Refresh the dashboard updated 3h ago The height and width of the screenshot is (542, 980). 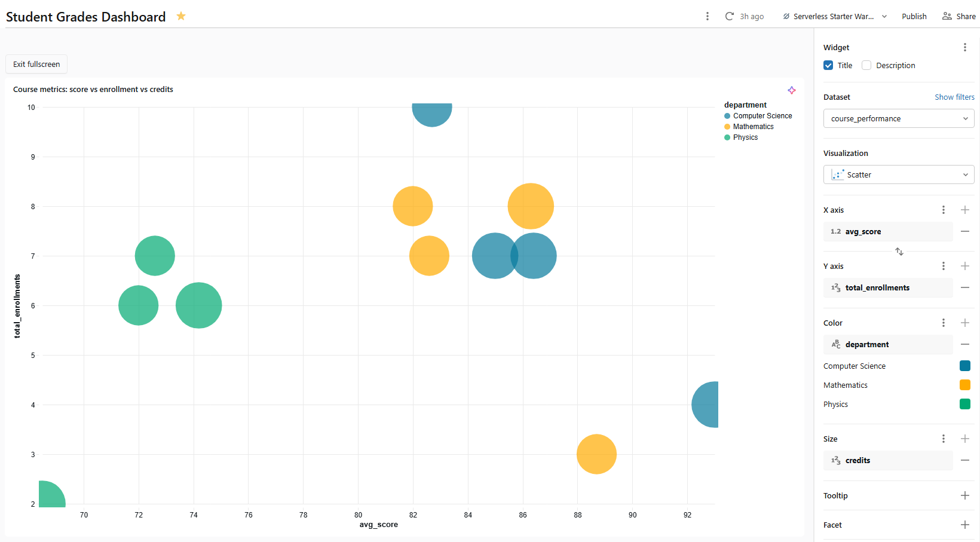[729, 16]
